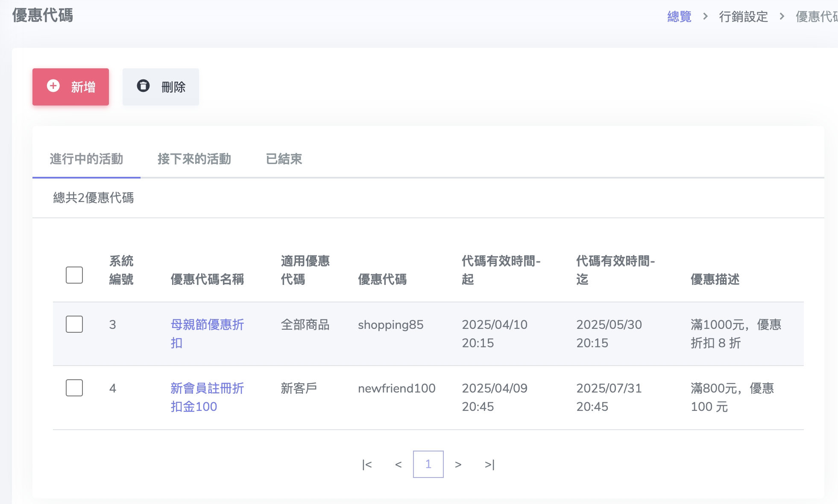
Task: Check the row for shopping85 code
Action: (x=74, y=324)
